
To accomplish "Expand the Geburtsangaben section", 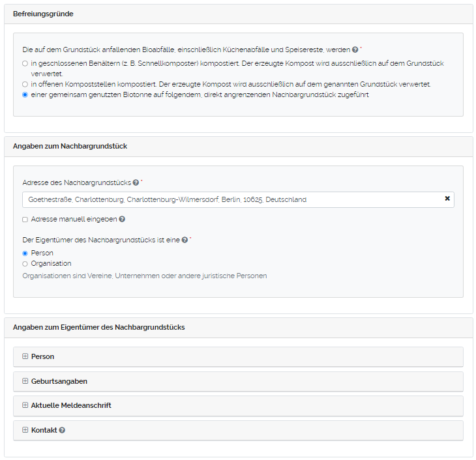I will pyautogui.click(x=59, y=381).
